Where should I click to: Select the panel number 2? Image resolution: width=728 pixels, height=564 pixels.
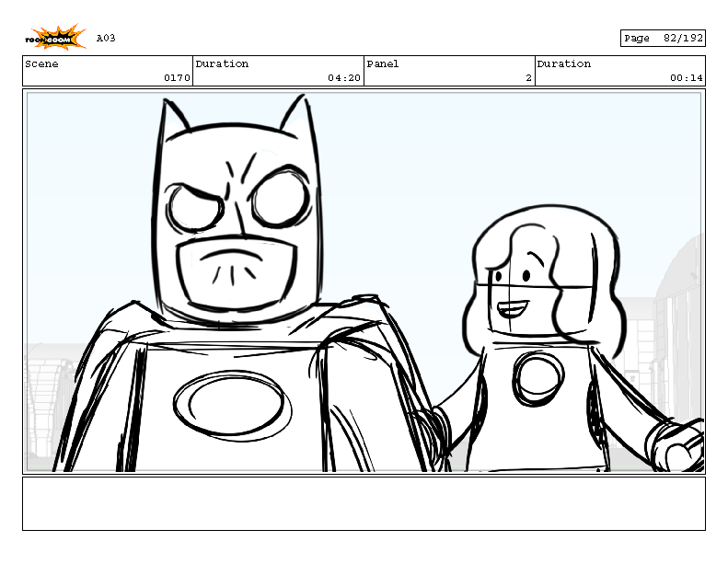(x=528, y=78)
